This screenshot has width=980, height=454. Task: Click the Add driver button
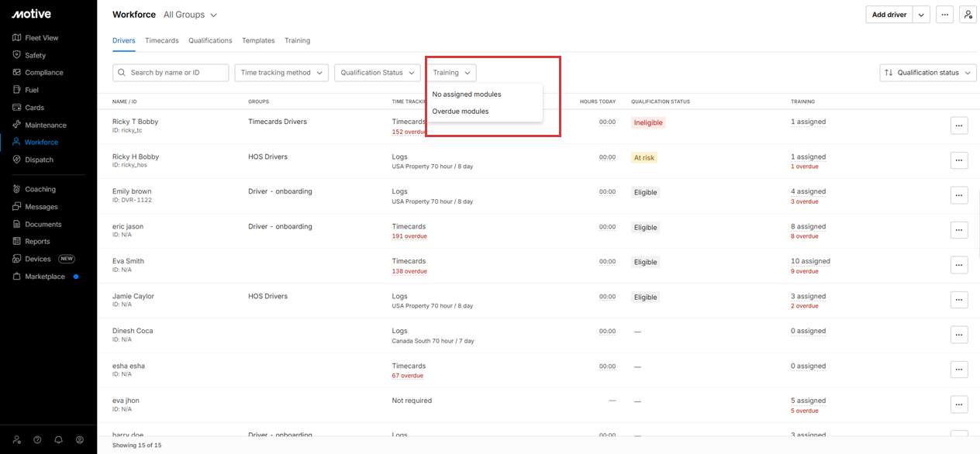click(x=889, y=15)
